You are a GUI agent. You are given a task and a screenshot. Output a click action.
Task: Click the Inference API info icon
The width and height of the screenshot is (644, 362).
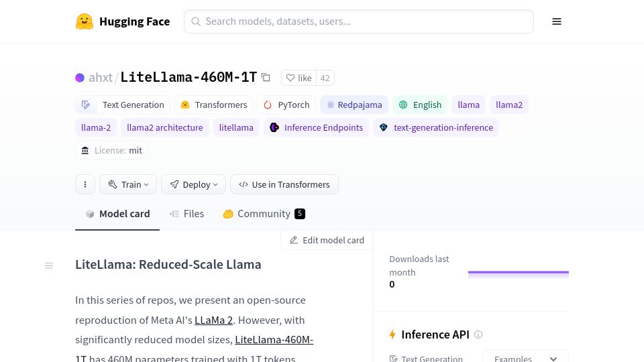click(478, 335)
